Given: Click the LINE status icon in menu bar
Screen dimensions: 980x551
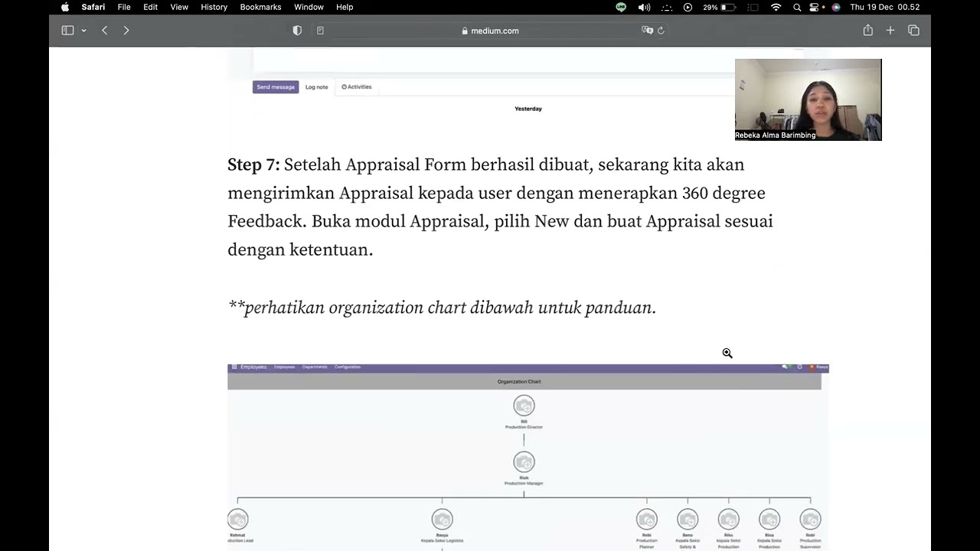Looking at the screenshot, I should tap(621, 7).
